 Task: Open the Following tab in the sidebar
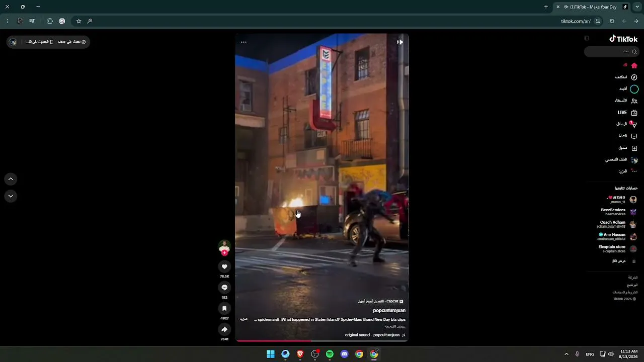[628, 89]
